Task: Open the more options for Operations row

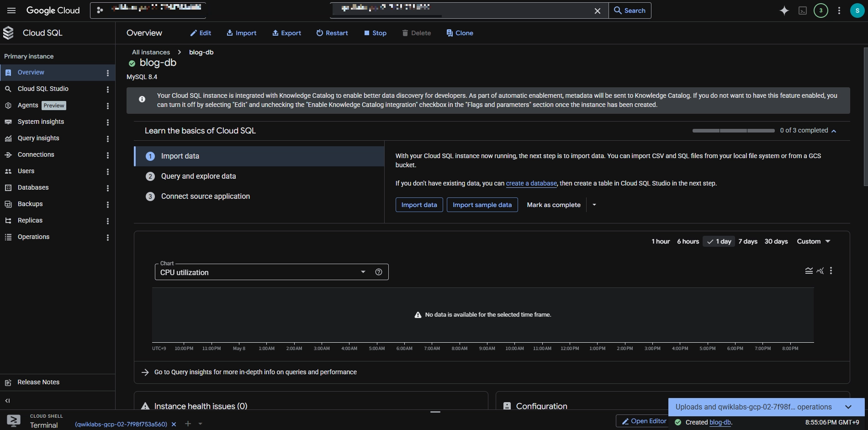Action: point(108,237)
